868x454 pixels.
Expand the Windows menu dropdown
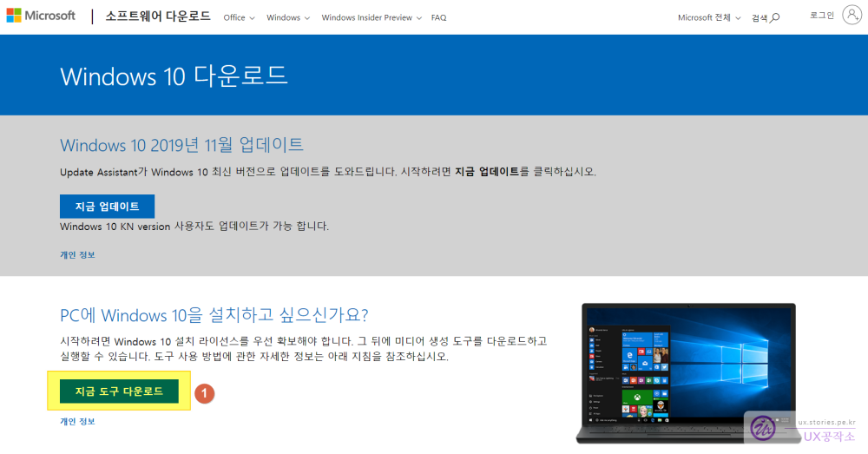click(288, 17)
